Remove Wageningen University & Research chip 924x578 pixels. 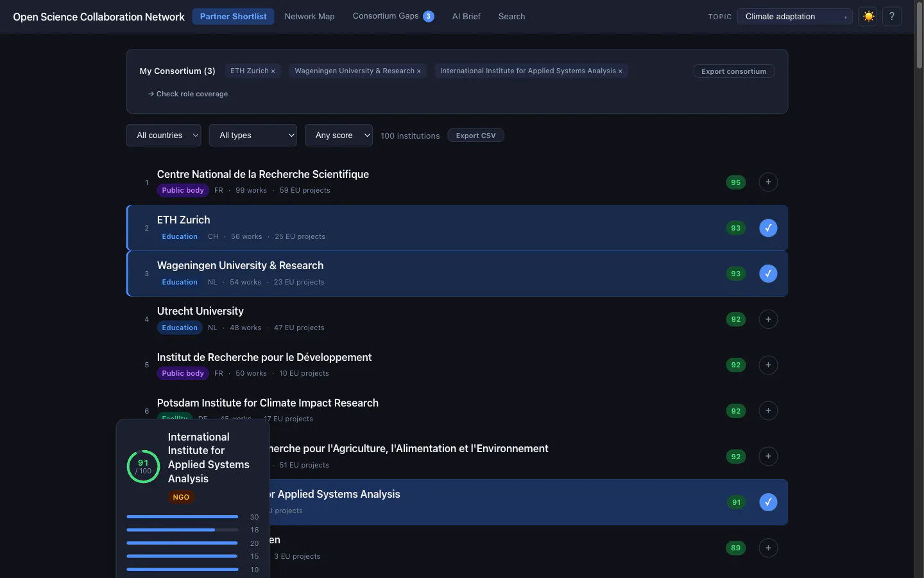(419, 71)
